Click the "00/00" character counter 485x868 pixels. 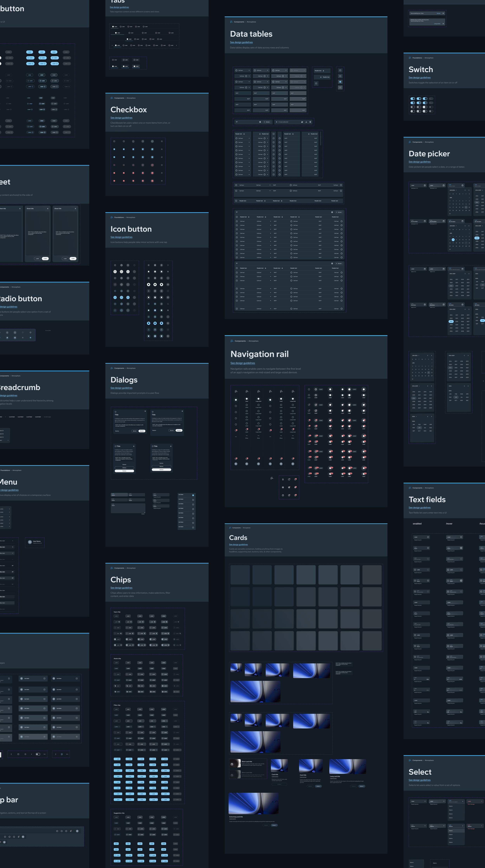(143, 514)
